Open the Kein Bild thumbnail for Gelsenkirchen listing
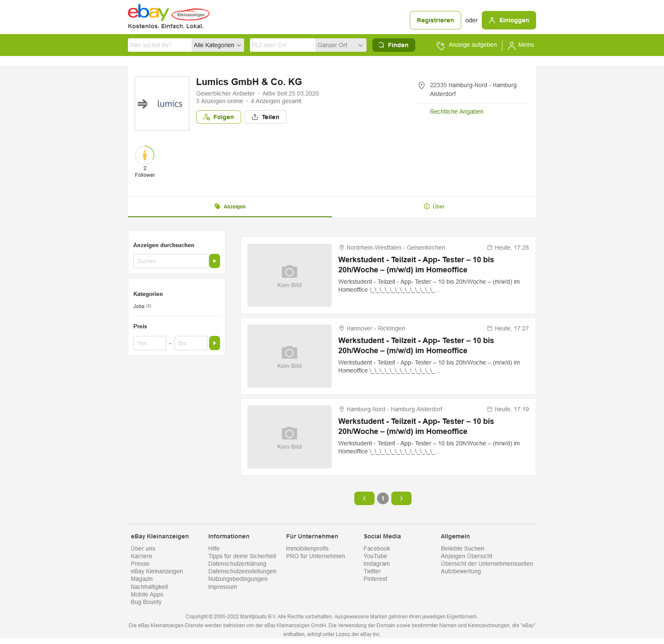664x644 pixels. pyautogui.click(x=290, y=275)
